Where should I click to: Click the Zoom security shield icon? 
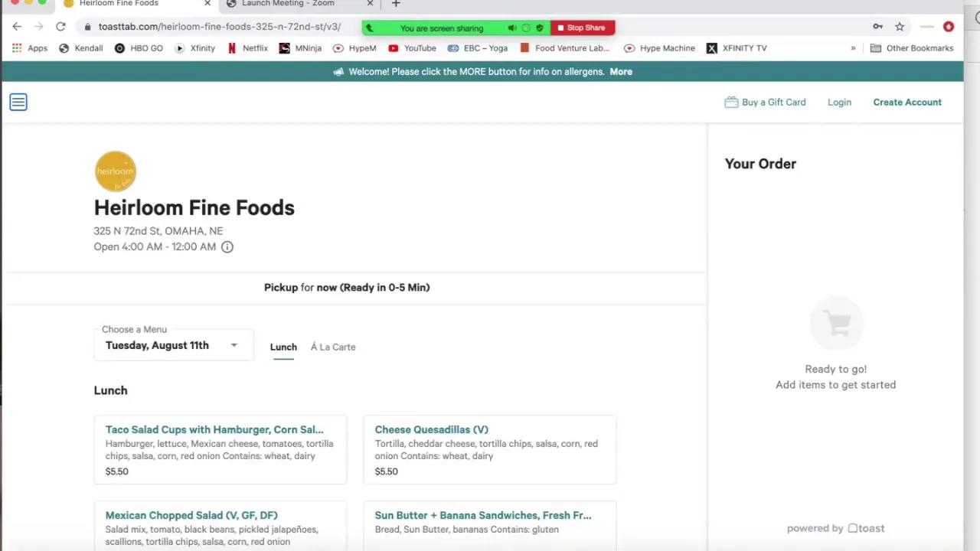coord(540,28)
